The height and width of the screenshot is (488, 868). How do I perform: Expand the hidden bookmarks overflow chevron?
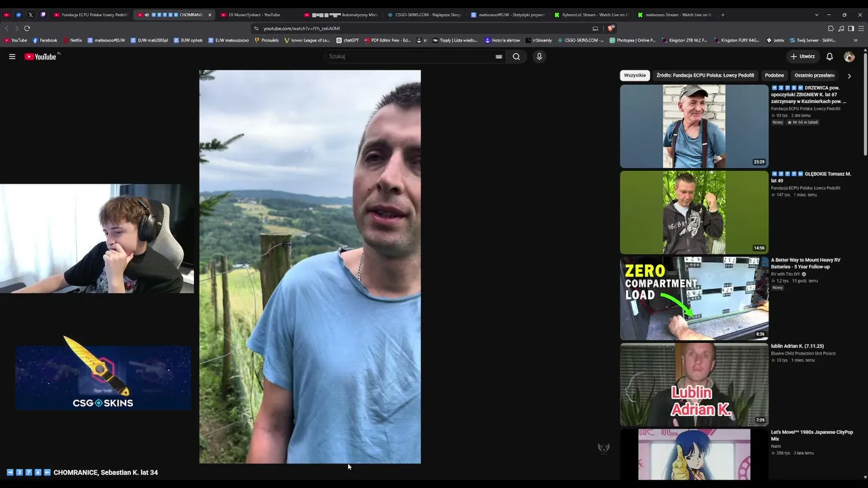(856, 41)
